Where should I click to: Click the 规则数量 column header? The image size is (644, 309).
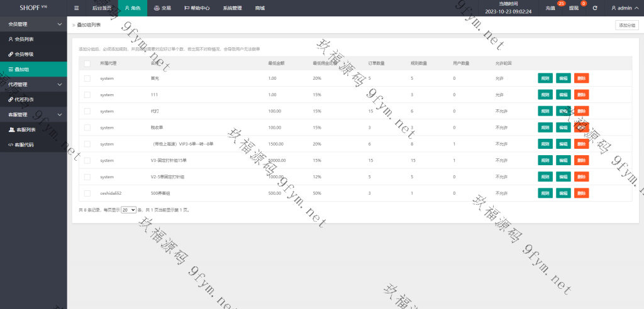[418, 63]
